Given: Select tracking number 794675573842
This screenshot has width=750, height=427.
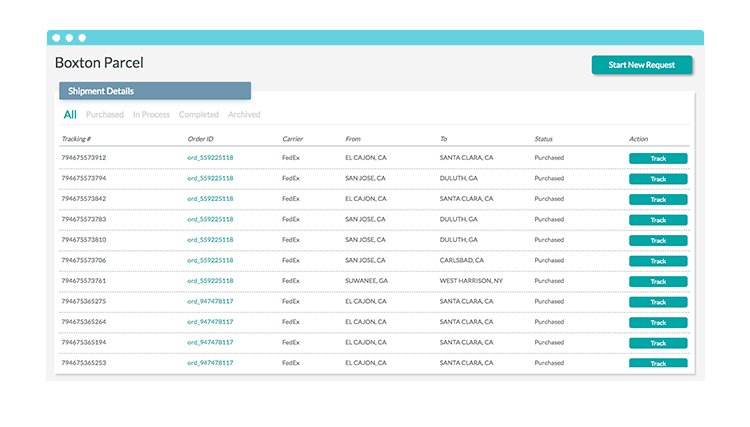Looking at the screenshot, I should [84, 198].
